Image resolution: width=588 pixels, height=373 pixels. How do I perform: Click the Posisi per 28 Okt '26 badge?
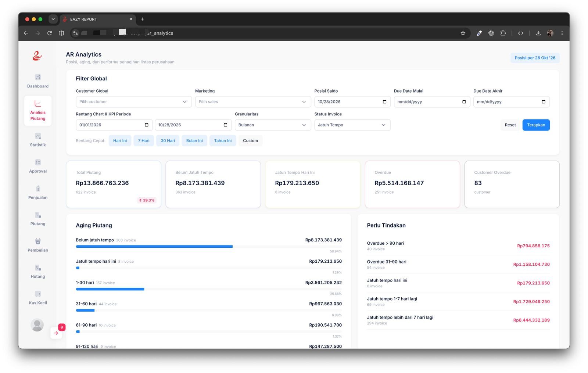click(535, 58)
